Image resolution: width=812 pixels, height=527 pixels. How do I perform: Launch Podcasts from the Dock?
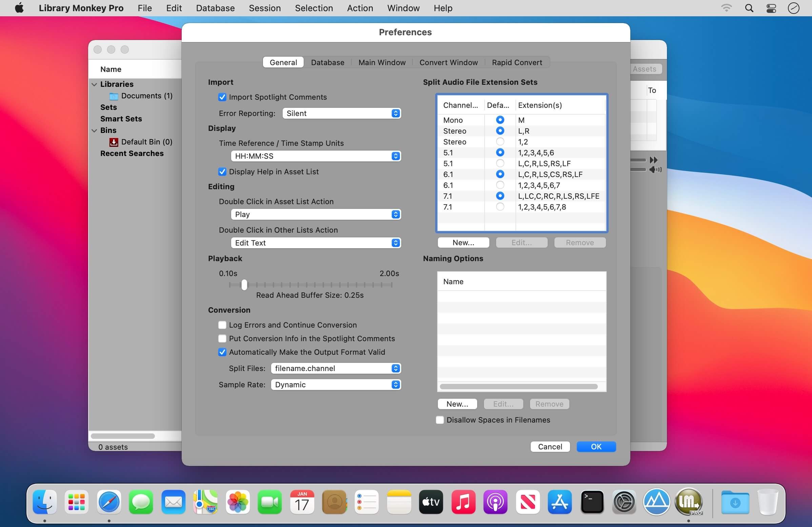[495, 502]
